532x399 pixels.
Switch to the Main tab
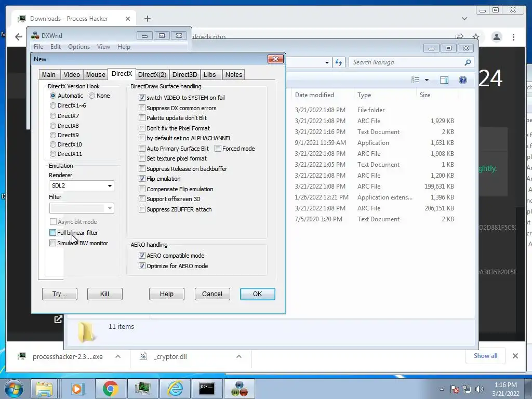coord(49,75)
